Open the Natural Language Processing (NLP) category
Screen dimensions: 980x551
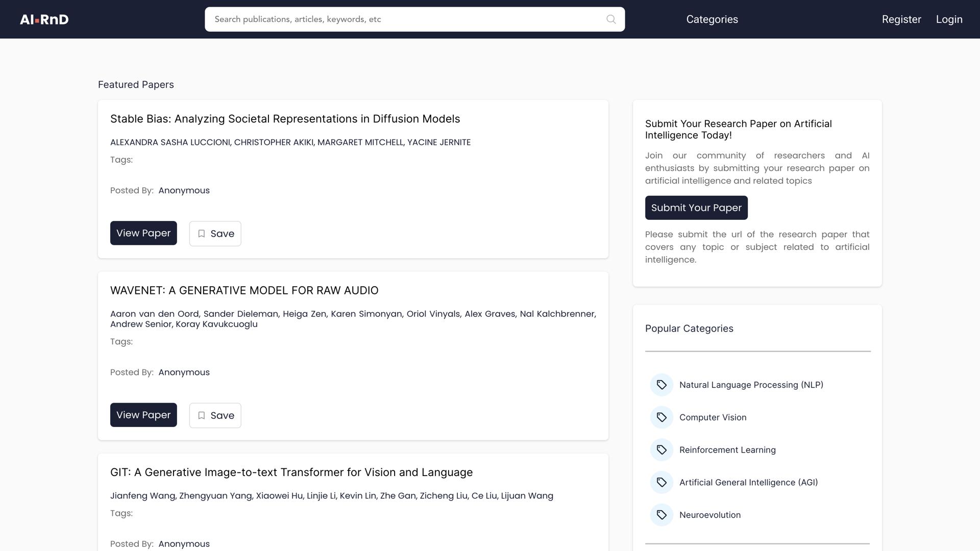click(751, 385)
